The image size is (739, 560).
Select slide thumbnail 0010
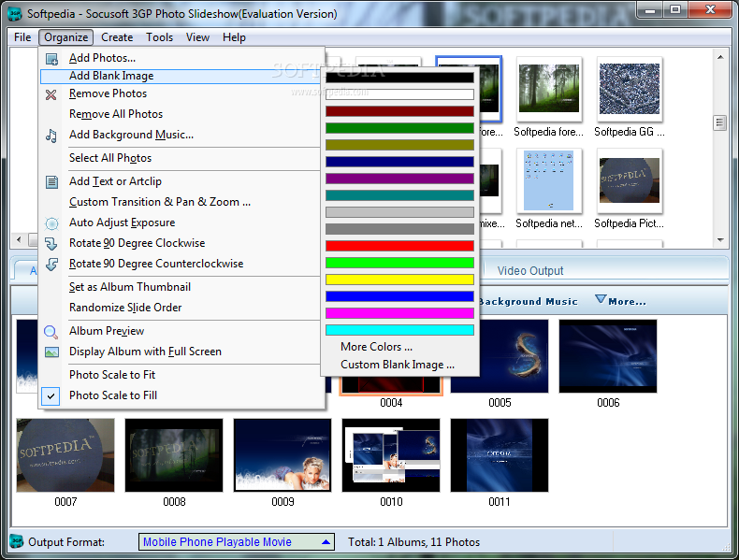(x=391, y=455)
